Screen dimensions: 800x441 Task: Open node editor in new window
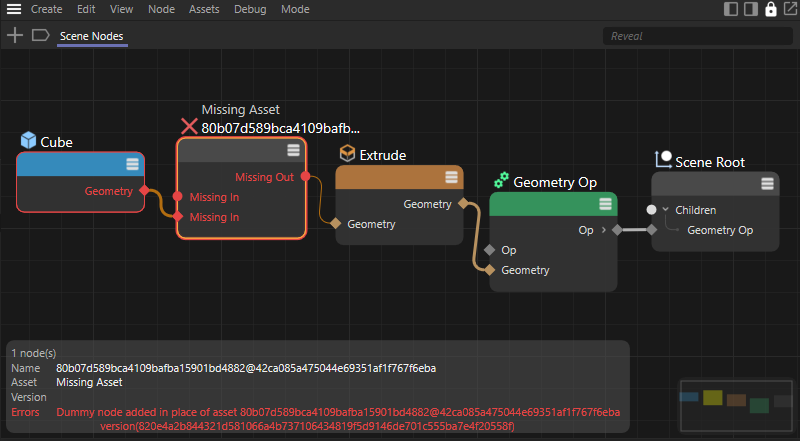[x=789, y=9]
